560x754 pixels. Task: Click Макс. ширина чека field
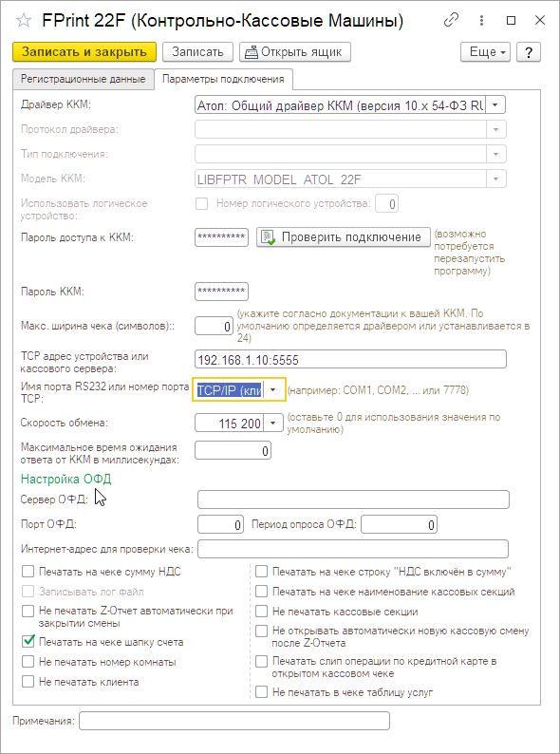pos(214,326)
